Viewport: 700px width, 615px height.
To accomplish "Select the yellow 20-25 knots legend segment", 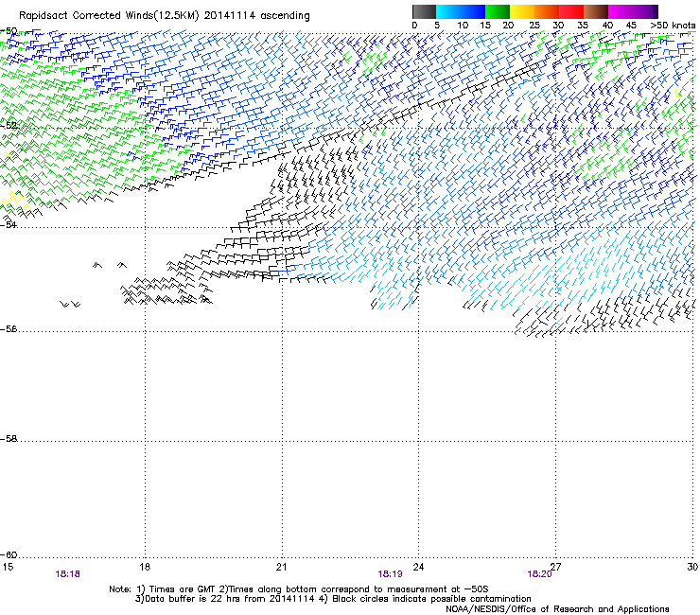I will (522, 11).
